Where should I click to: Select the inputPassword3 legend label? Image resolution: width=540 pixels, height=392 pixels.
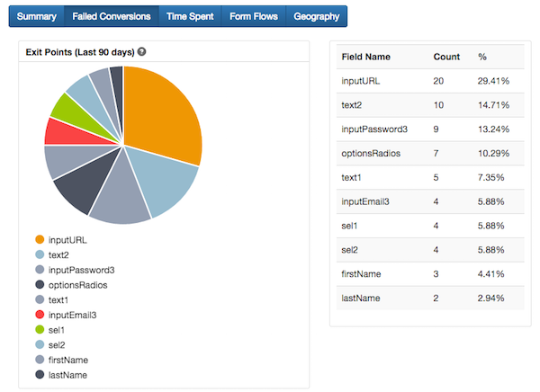tap(81, 270)
